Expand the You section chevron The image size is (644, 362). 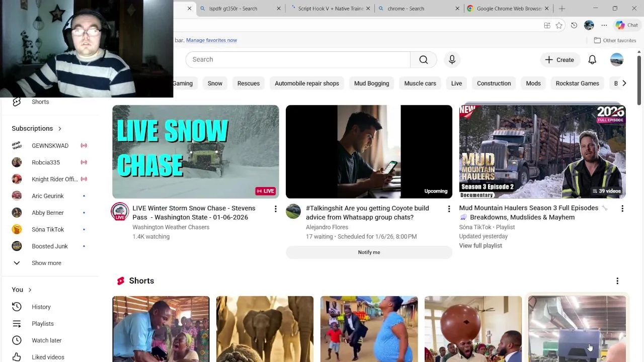[x=30, y=290]
